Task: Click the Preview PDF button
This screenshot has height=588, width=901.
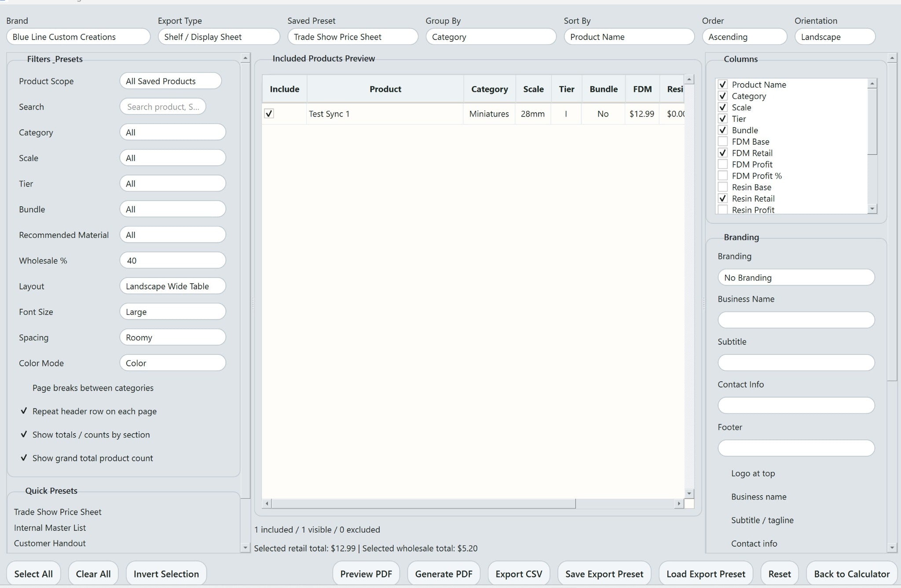Action: pyautogui.click(x=366, y=573)
